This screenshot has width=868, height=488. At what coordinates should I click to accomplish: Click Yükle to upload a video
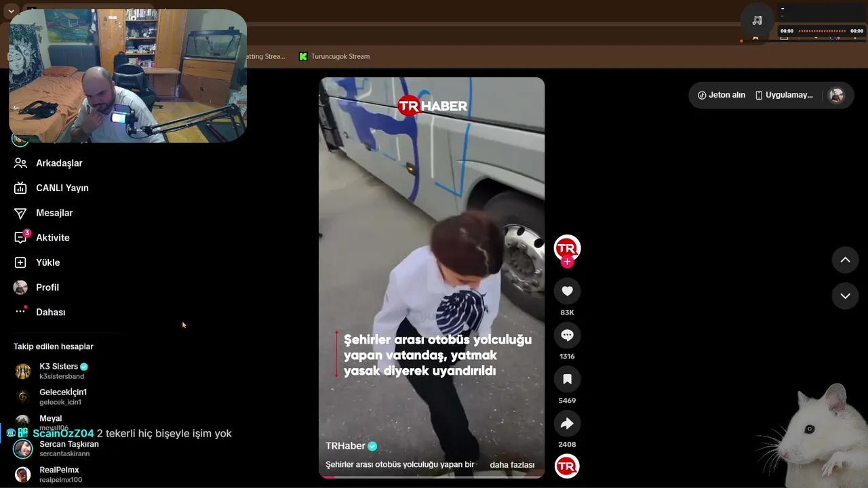tap(37, 262)
